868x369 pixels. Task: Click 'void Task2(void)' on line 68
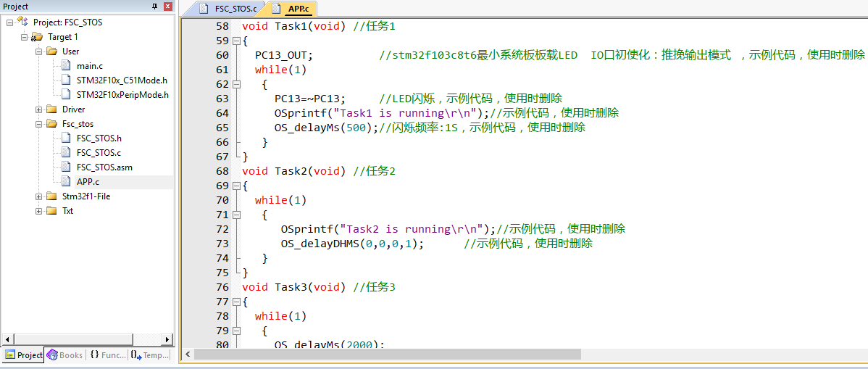(x=294, y=171)
